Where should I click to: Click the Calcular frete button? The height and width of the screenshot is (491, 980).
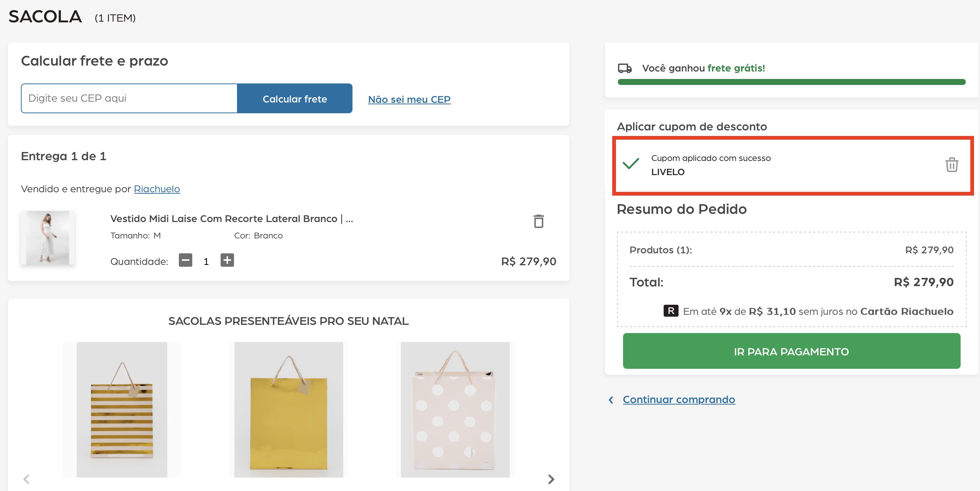[294, 98]
